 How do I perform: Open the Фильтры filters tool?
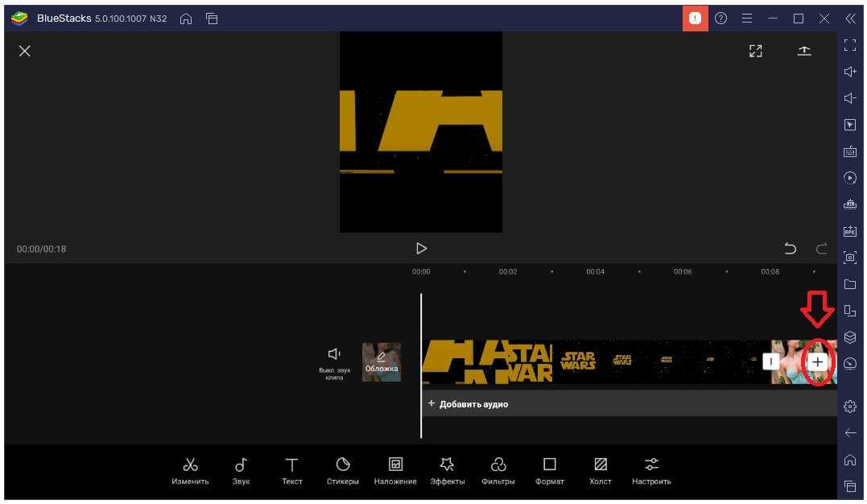click(x=498, y=470)
